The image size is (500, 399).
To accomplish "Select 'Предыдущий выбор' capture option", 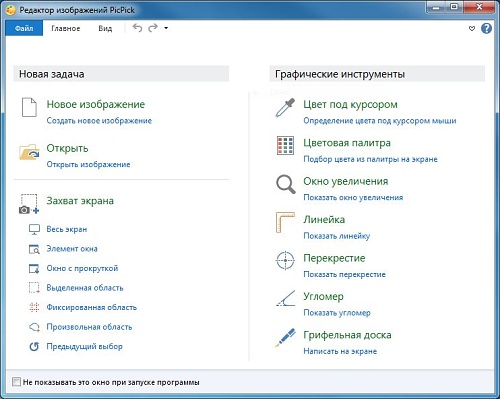I will click(x=84, y=346).
